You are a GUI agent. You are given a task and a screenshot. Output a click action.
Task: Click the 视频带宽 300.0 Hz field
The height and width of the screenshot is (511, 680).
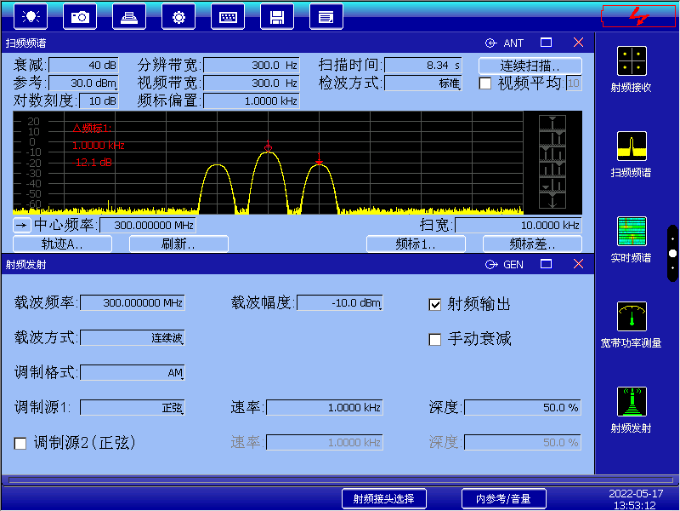tap(252, 83)
